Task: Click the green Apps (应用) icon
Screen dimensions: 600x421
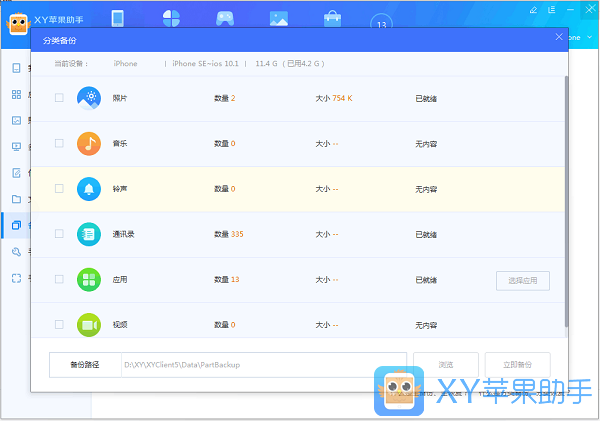Action: [x=90, y=279]
